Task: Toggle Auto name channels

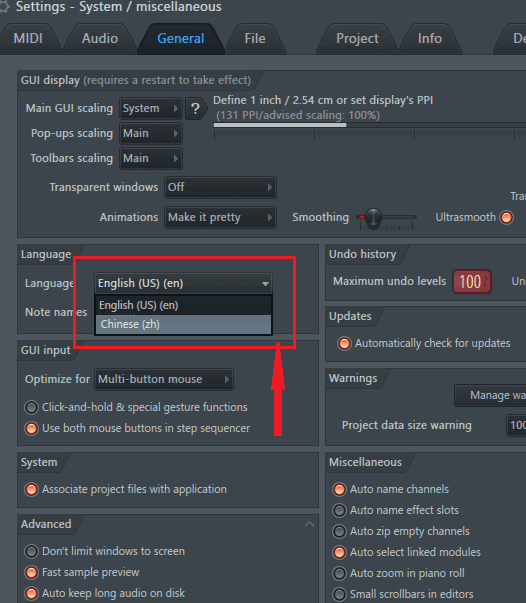Action: click(339, 490)
